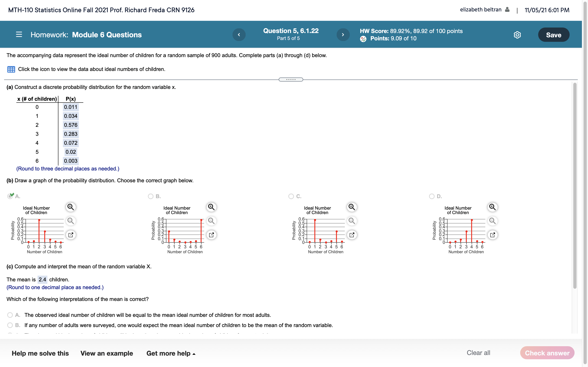588x367 pixels.
Task: Expand the dotted divider under the question
Action: pyautogui.click(x=291, y=79)
